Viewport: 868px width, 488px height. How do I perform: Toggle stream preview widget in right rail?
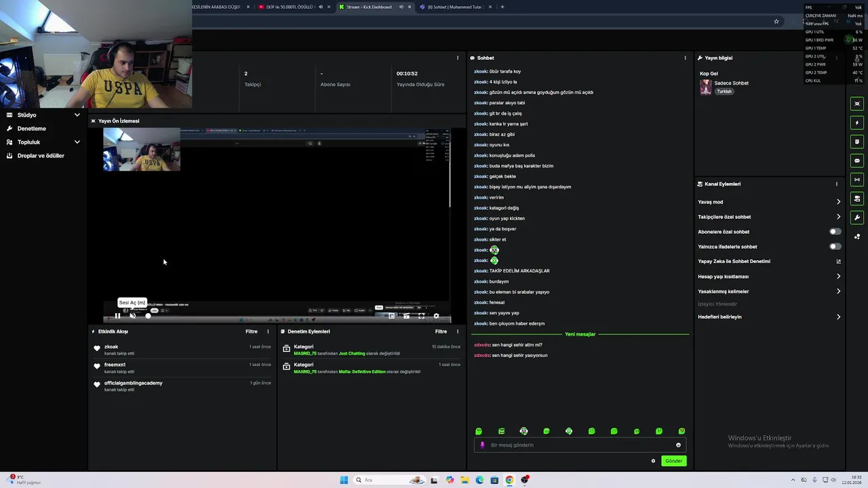click(x=857, y=104)
